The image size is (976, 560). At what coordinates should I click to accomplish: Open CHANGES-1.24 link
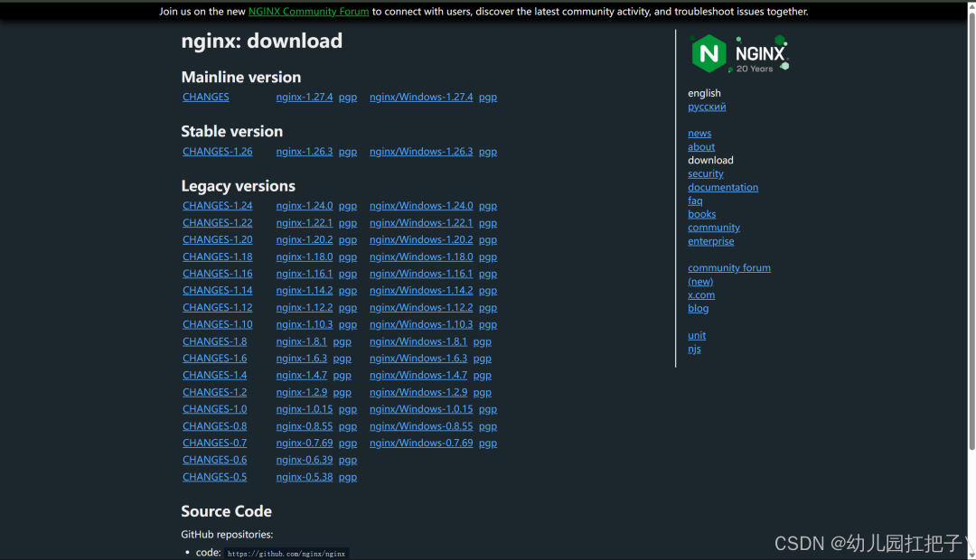[217, 205]
